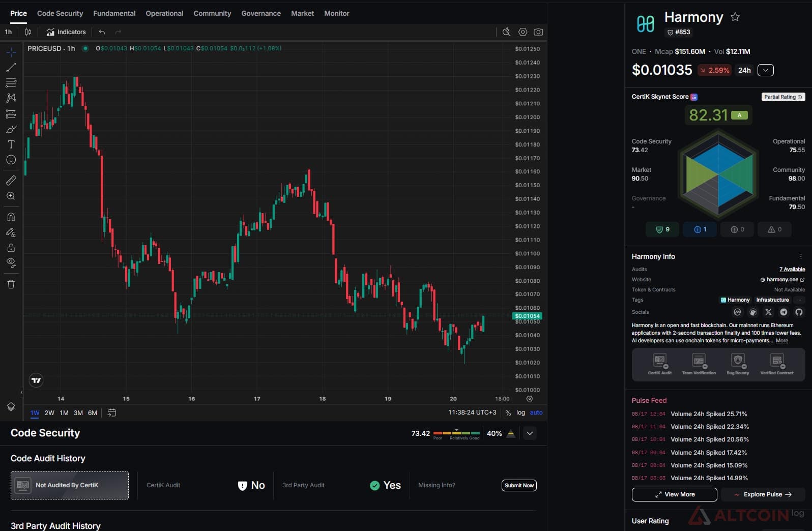
Task: Switch to the Governance tab
Action: [261, 13]
